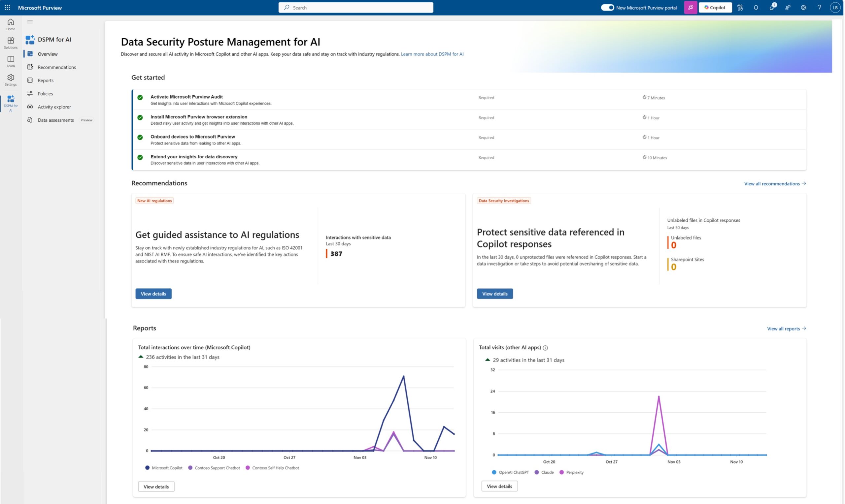
Task: Collapse the navigation pane with the hamburger icon
Action: (x=30, y=21)
